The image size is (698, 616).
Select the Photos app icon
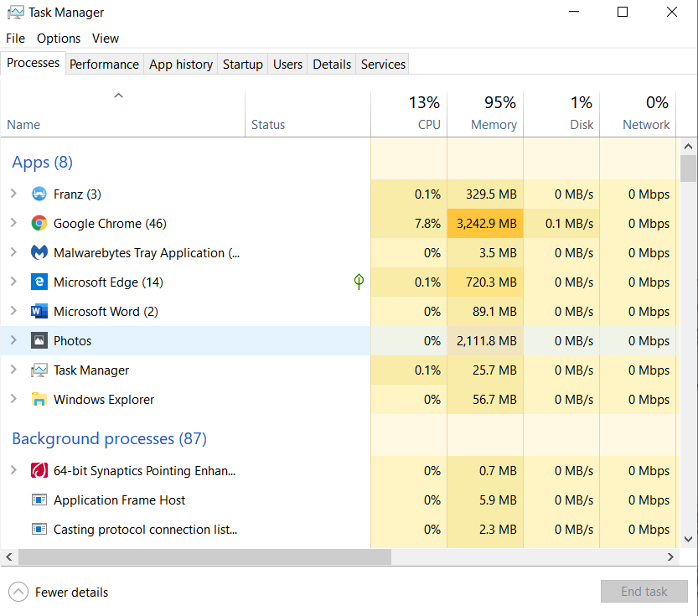click(39, 340)
